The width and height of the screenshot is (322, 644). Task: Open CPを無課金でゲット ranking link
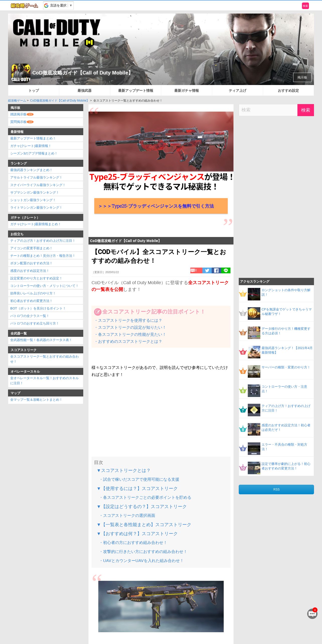tap(286, 311)
